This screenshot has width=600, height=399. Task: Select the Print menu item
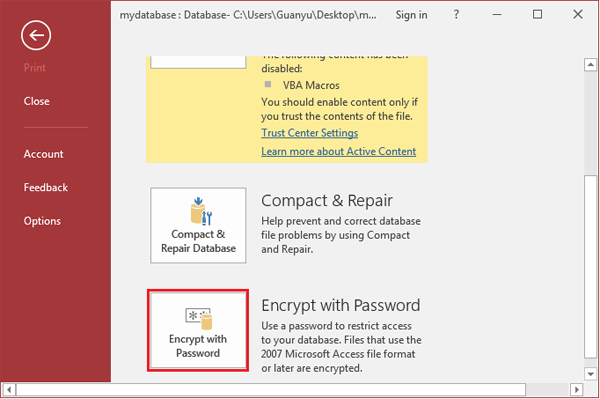(34, 68)
